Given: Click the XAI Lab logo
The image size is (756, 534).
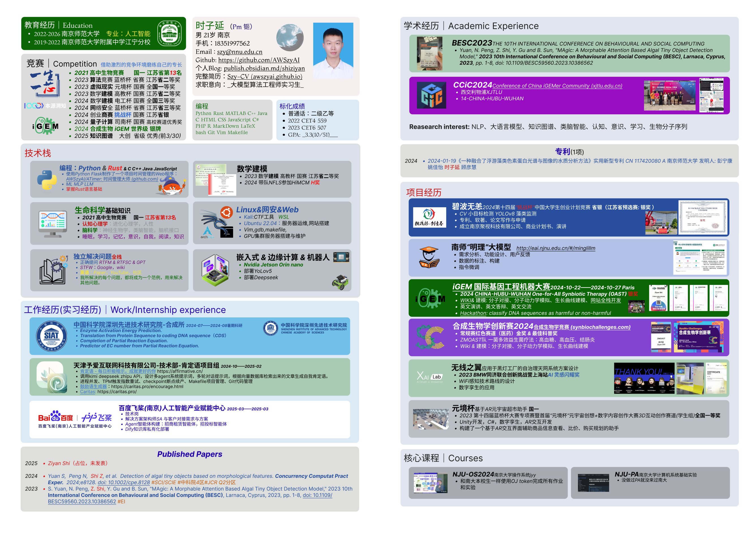Looking at the screenshot, I should pyautogui.click(x=430, y=377).
